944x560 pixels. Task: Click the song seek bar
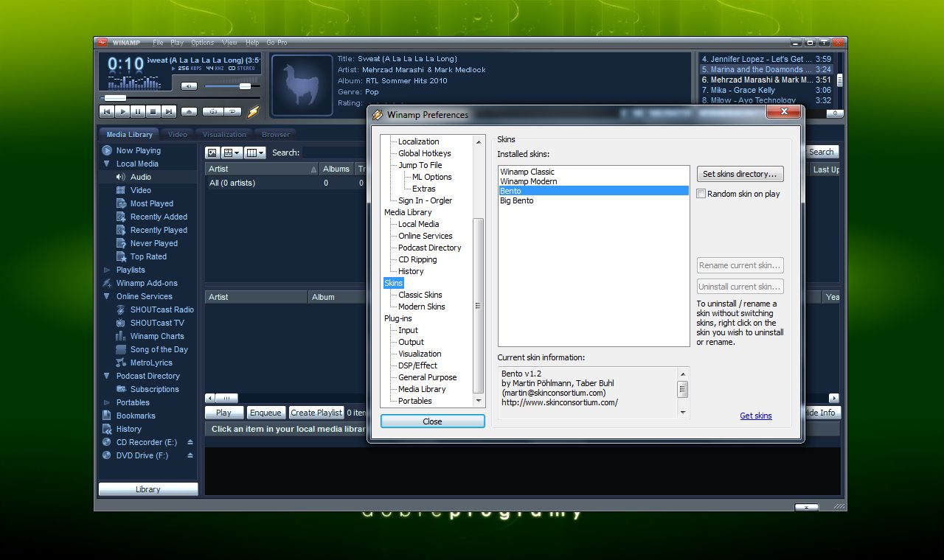(179, 97)
